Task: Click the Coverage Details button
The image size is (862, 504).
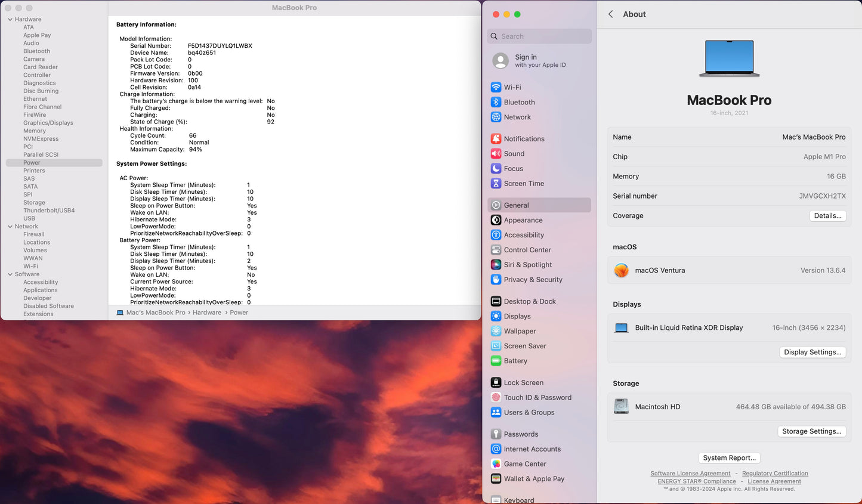Action: tap(828, 216)
